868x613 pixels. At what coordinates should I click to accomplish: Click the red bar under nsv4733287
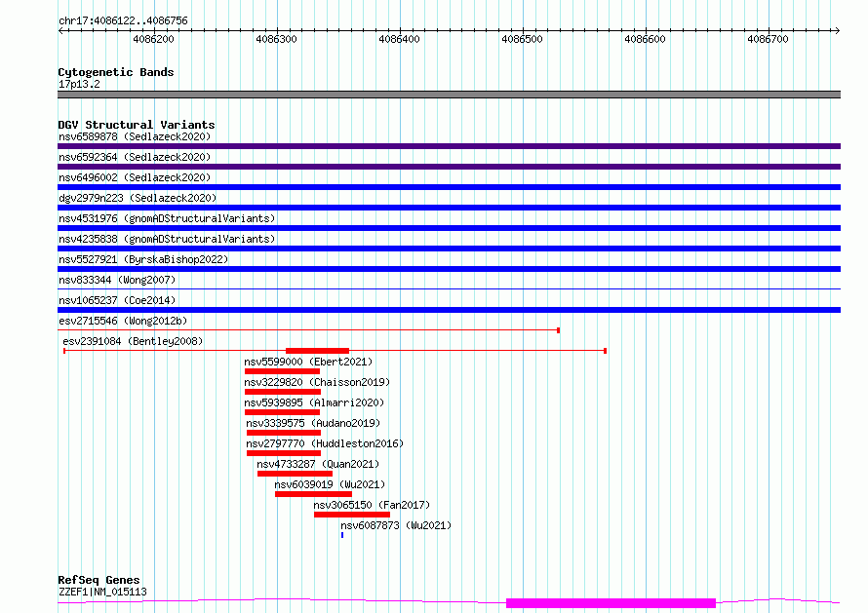[x=296, y=474]
